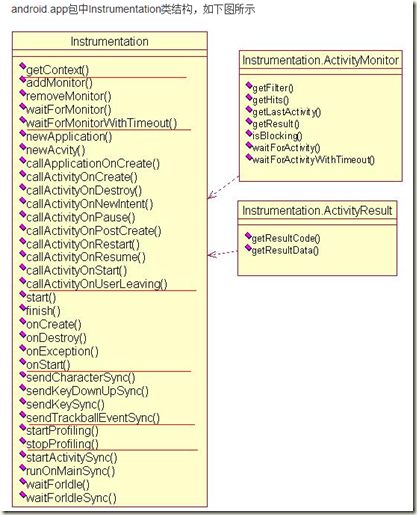Click the diamond marker before newAcvity()
This screenshot has width=417, height=515.
coord(22,146)
